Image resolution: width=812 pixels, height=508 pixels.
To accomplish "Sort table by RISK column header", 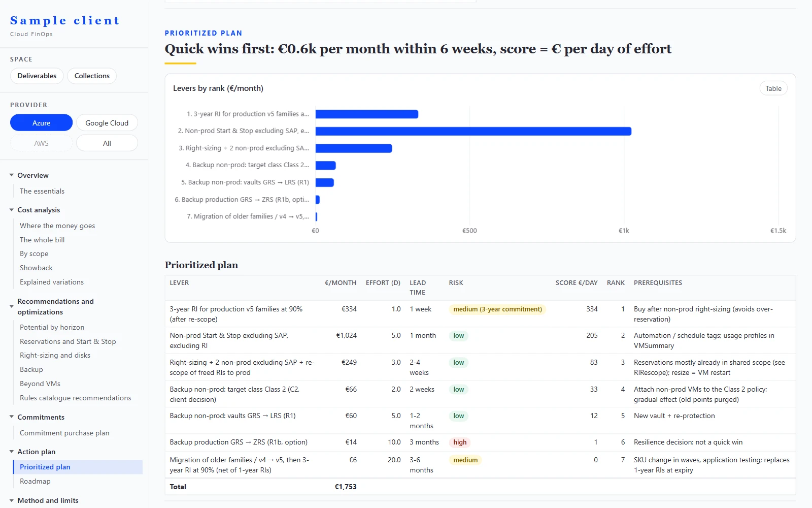I will coord(456,282).
